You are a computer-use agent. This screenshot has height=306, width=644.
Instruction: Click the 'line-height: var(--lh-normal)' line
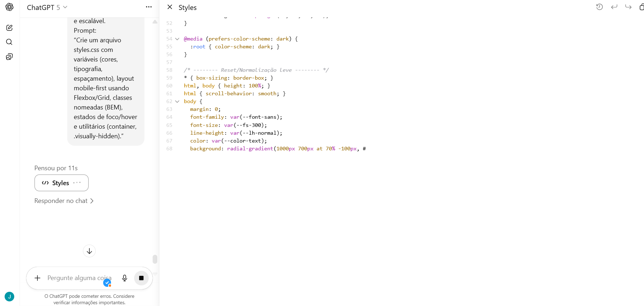tap(236, 133)
